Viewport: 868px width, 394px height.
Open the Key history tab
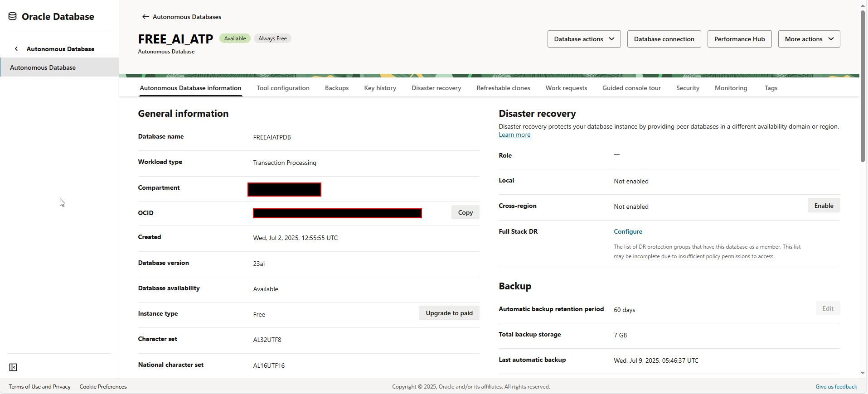click(x=380, y=88)
